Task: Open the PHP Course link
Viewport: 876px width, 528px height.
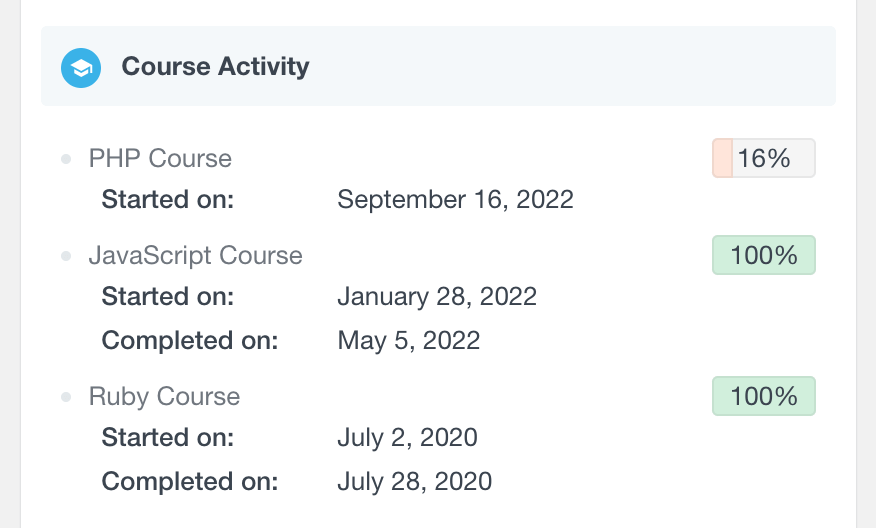Action: click(x=160, y=158)
